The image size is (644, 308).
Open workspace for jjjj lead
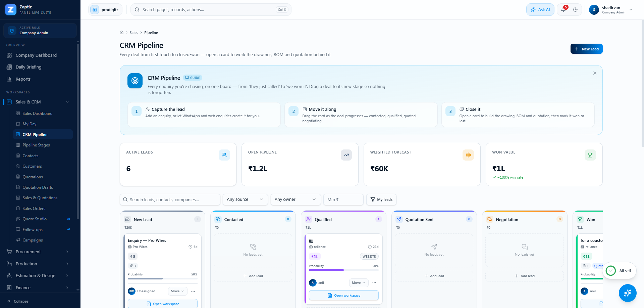[x=344, y=296]
